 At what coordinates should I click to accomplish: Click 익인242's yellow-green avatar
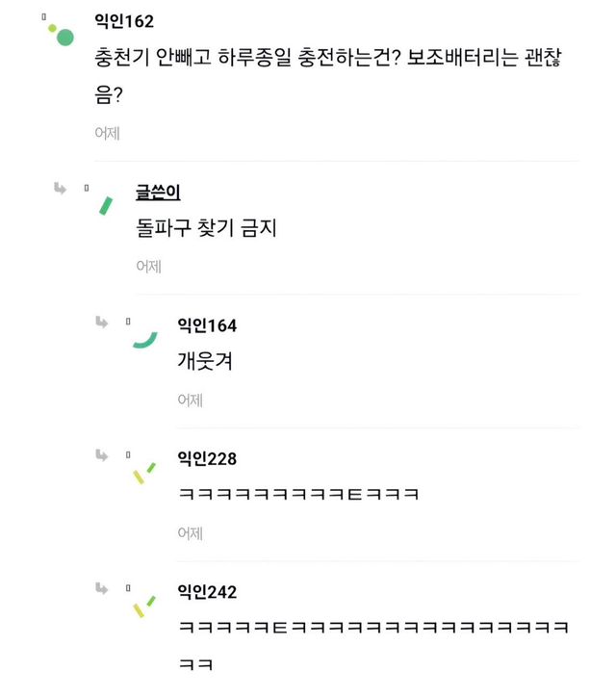click(x=144, y=606)
